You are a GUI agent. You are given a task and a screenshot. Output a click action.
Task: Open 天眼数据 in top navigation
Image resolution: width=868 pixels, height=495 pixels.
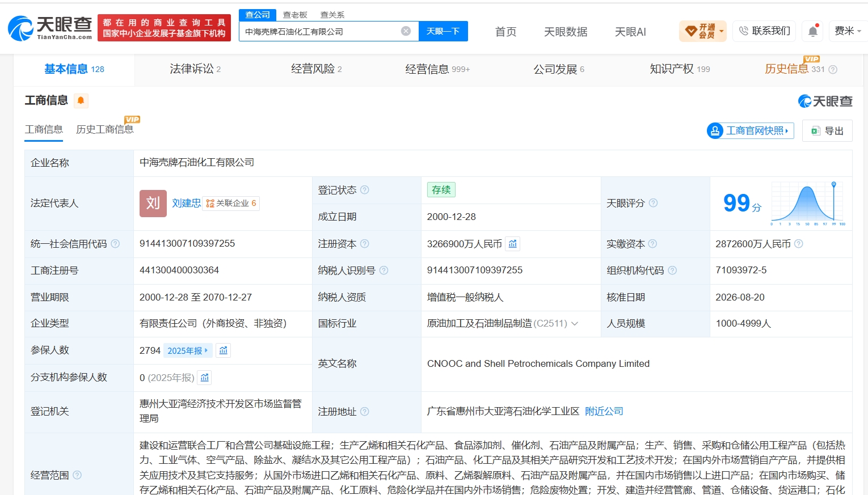[566, 32]
